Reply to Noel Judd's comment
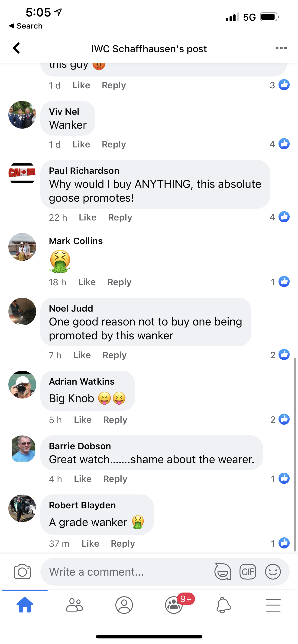Image resolution: width=298 pixels, height=644 pixels. (115, 355)
